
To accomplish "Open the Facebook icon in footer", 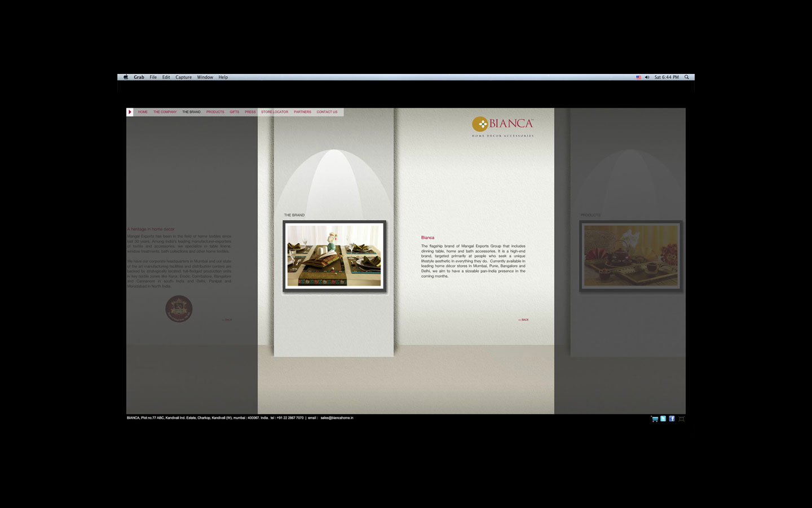I will [672, 419].
